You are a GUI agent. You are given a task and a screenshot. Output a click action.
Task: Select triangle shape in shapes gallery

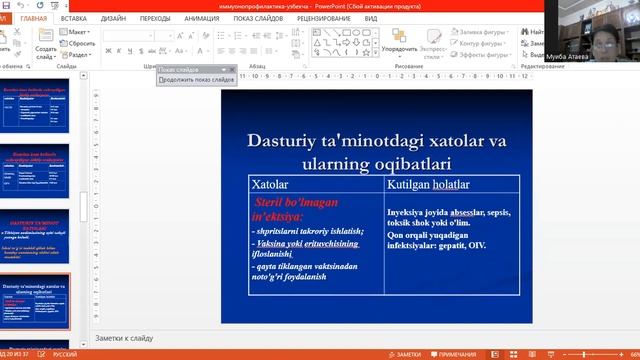pos(317,42)
